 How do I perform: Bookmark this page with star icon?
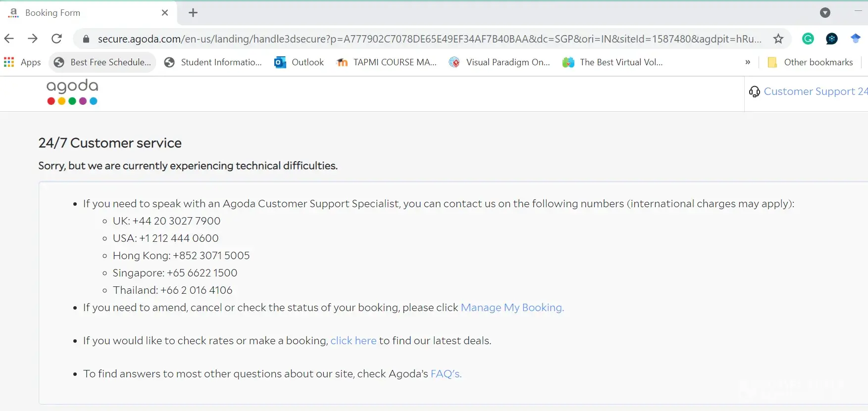point(778,39)
